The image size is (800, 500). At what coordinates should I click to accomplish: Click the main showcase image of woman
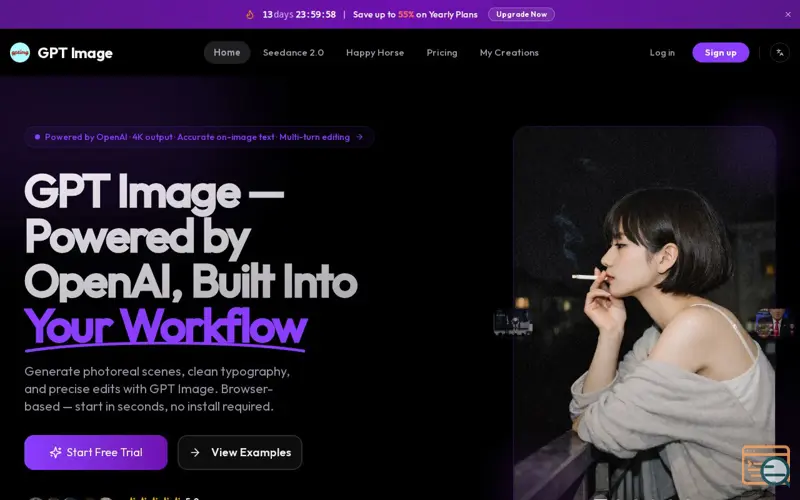tap(644, 312)
